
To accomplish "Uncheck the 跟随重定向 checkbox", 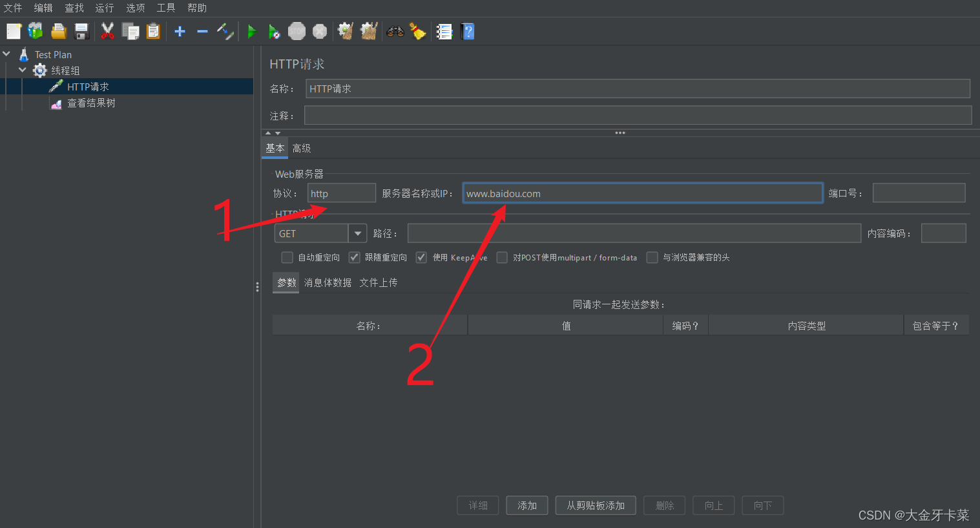I will click(x=354, y=257).
